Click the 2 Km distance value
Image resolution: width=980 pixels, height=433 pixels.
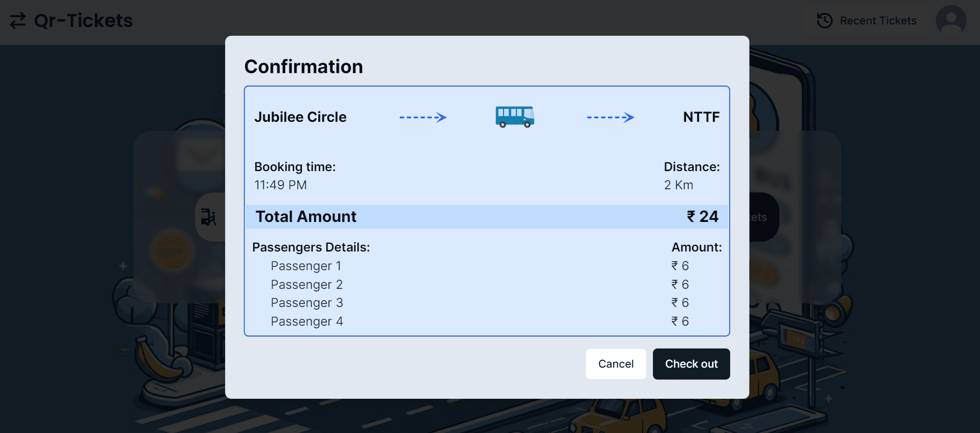pos(679,185)
